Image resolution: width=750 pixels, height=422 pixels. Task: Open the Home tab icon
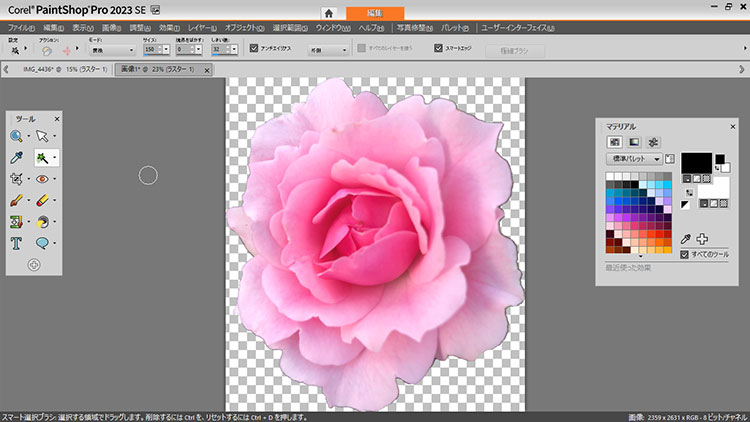point(330,13)
